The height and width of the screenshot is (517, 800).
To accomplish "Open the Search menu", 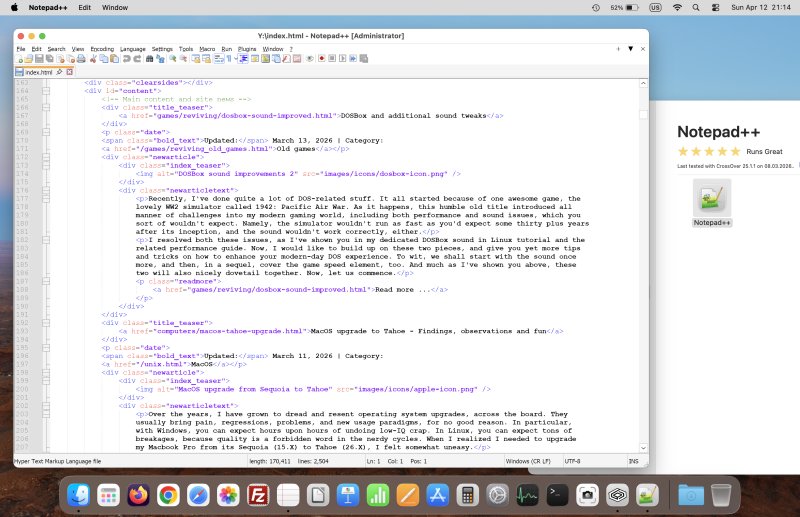I will 57,49.
